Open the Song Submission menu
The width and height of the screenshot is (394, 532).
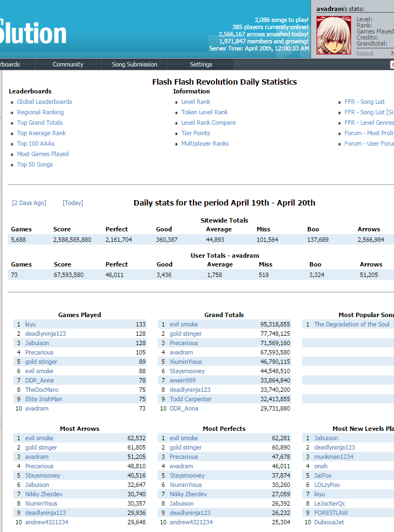135,64
